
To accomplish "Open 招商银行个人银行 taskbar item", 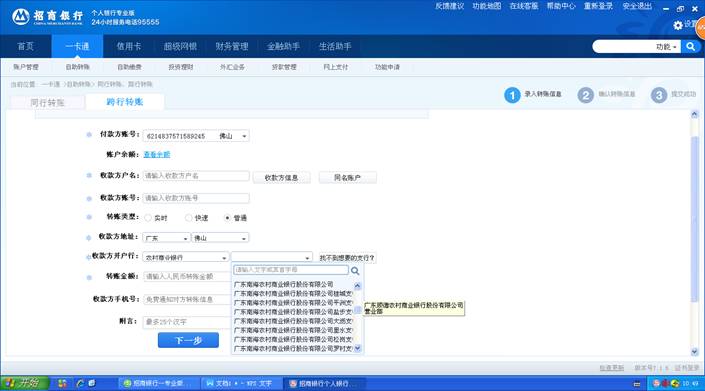I will pyautogui.click(x=325, y=383).
